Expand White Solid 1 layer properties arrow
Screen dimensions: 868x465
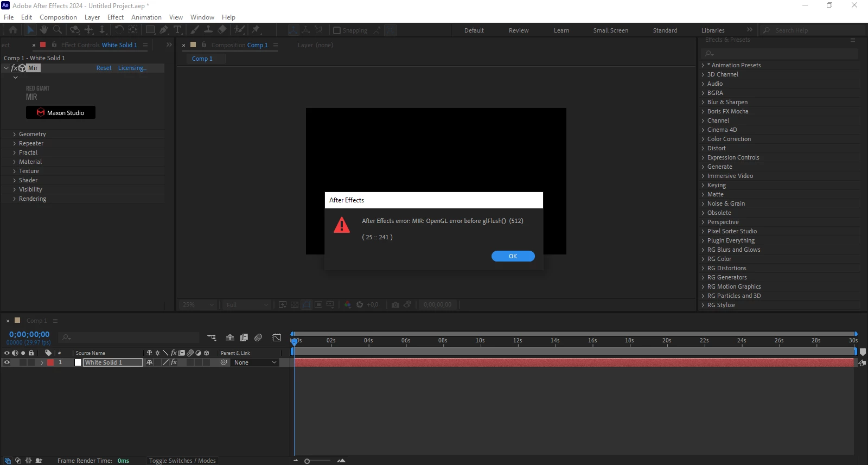click(42, 362)
